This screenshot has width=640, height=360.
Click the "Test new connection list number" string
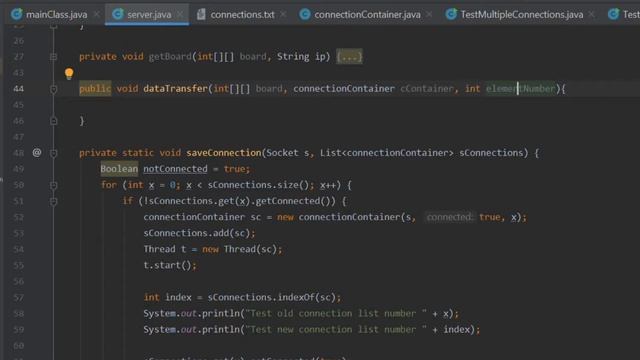click(336, 329)
